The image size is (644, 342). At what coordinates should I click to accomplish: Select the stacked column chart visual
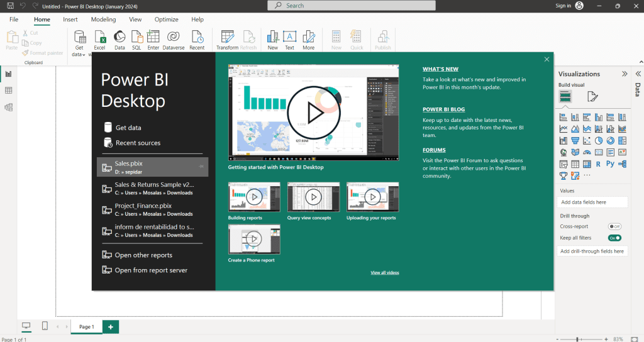pyautogui.click(x=575, y=118)
